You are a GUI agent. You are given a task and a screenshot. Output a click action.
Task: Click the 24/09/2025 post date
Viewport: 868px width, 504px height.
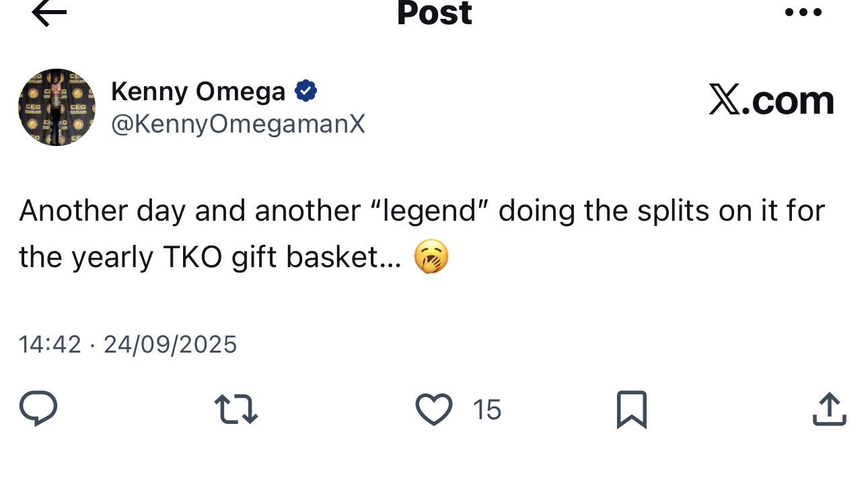[x=170, y=345]
